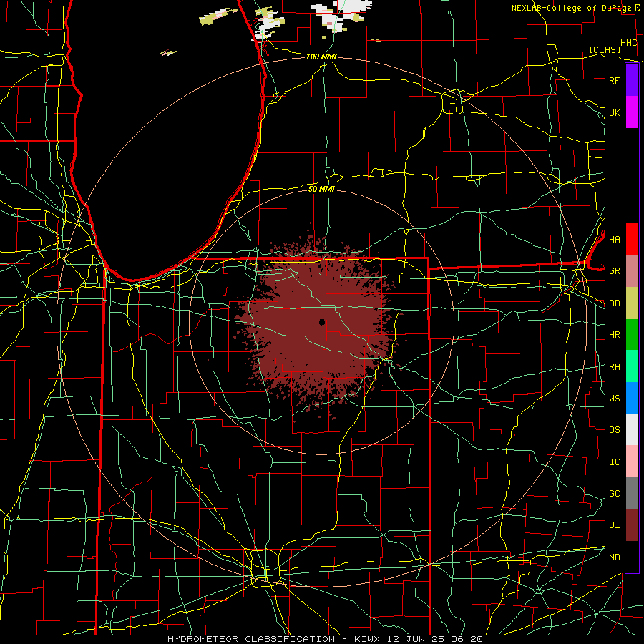This screenshot has width=644, height=644.
Task: Click the 06:20 timestamp text
Action: coord(467,639)
